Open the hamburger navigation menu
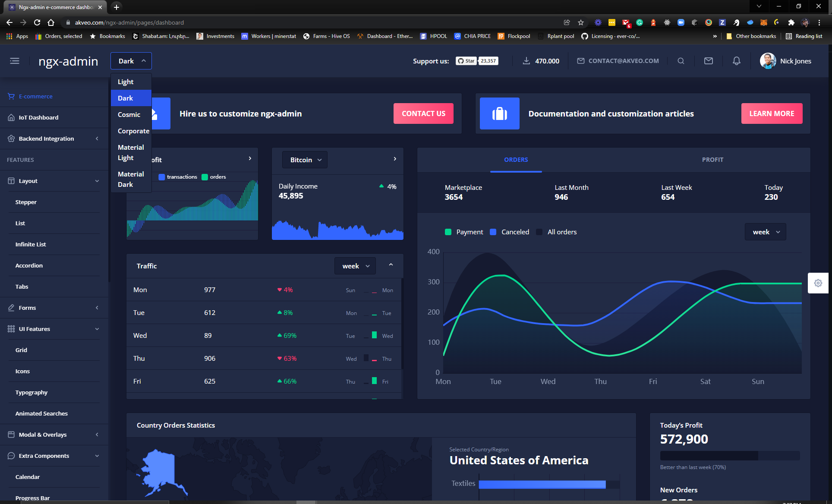The height and width of the screenshot is (504, 832). coord(15,61)
